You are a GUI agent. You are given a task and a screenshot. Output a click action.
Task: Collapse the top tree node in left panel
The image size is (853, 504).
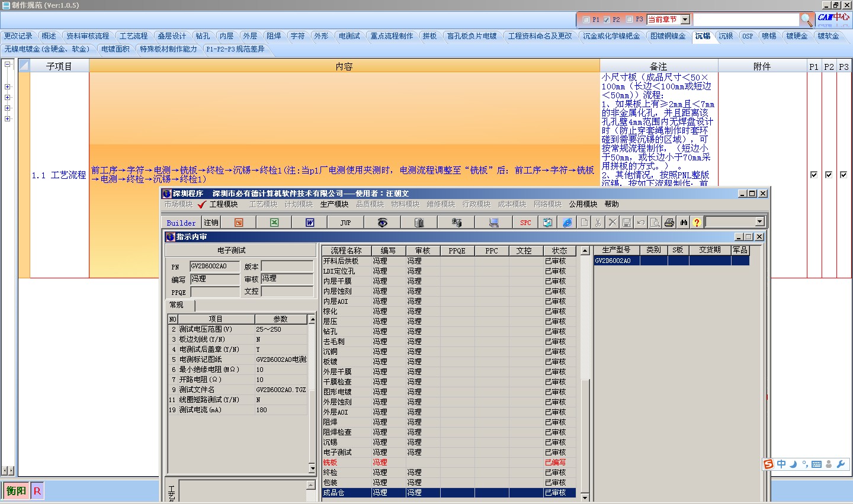coord(8,65)
